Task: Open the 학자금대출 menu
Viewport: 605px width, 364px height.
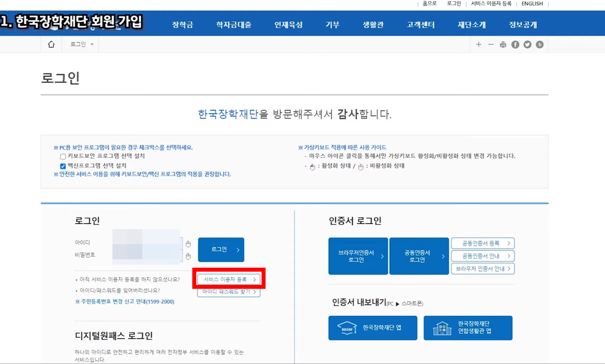Action: click(x=233, y=25)
